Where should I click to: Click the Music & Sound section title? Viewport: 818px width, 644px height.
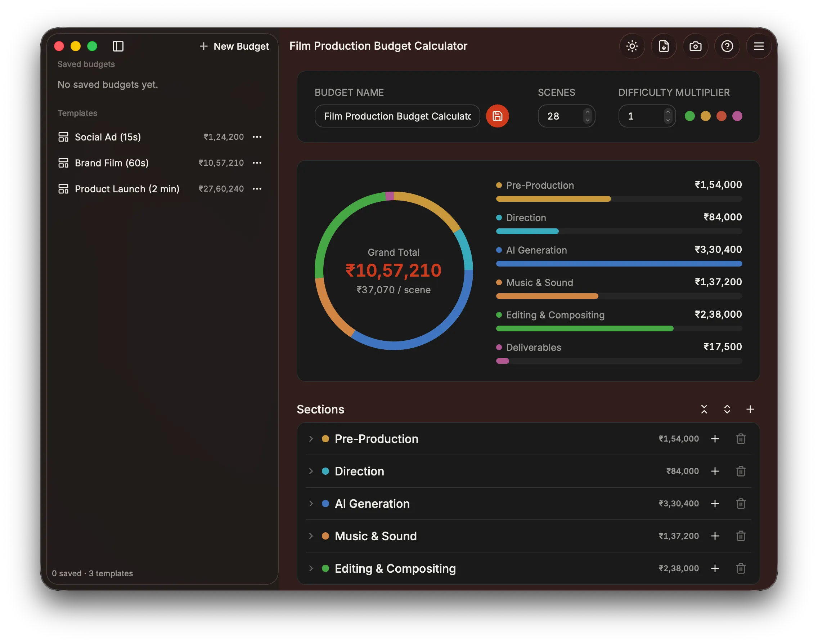tap(376, 536)
